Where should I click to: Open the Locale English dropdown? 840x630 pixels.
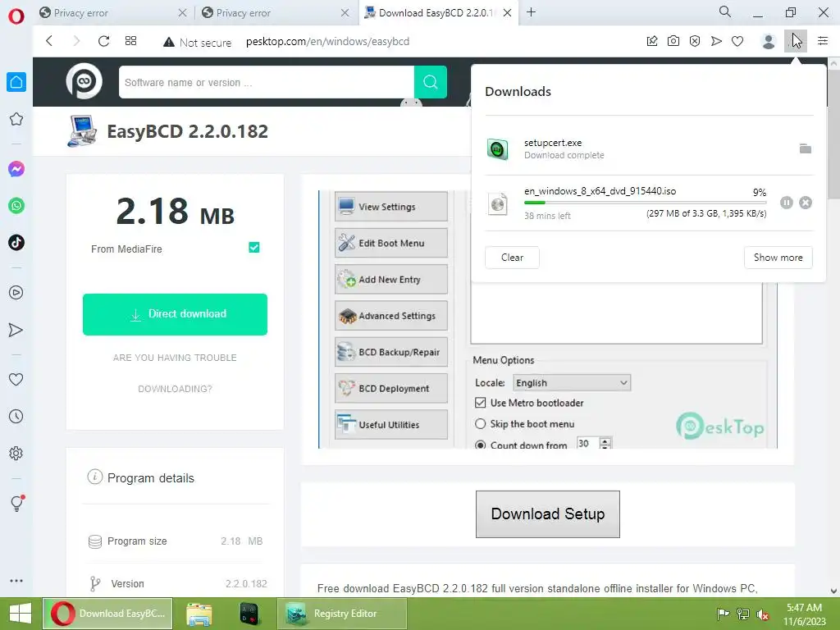coord(572,382)
